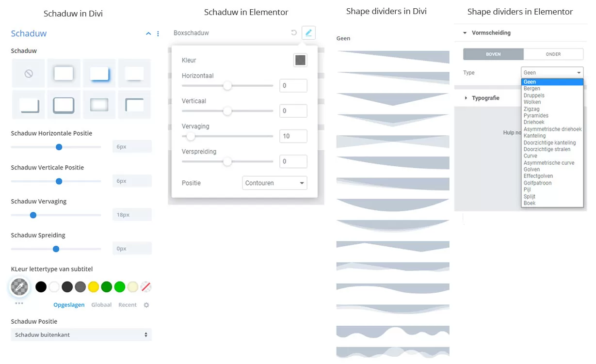Open the Type dropdown showing Geen
Image resolution: width=596 pixels, height=364 pixels.
[552, 71]
